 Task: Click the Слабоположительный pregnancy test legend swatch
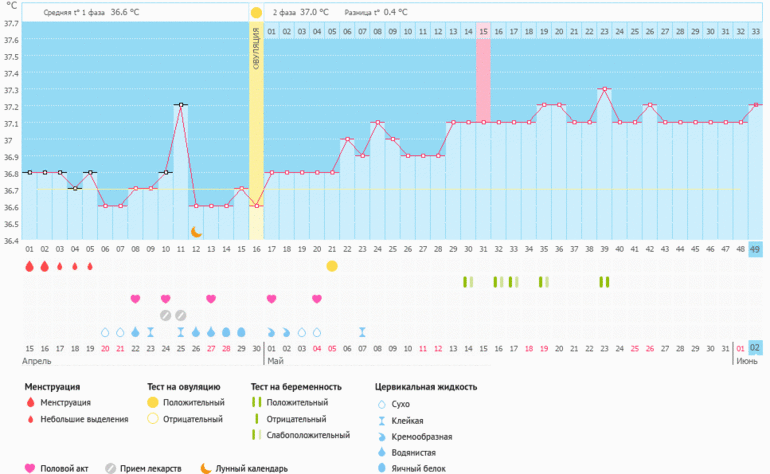pos(257,435)
